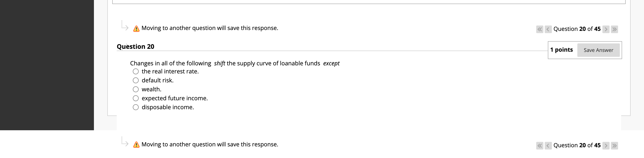The image size is (644, 158).
Task: Select the "wealth" option
Action: [x=135, y=89]
